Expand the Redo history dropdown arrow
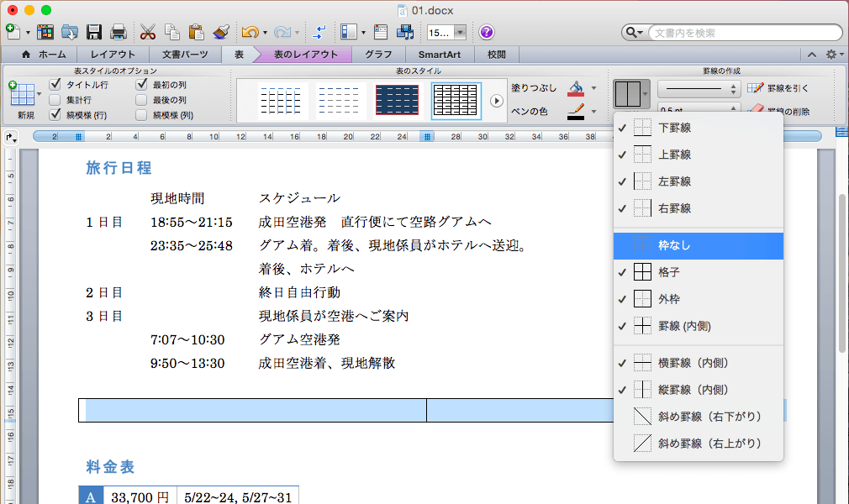The image size is (849, 504). [298, 33]
